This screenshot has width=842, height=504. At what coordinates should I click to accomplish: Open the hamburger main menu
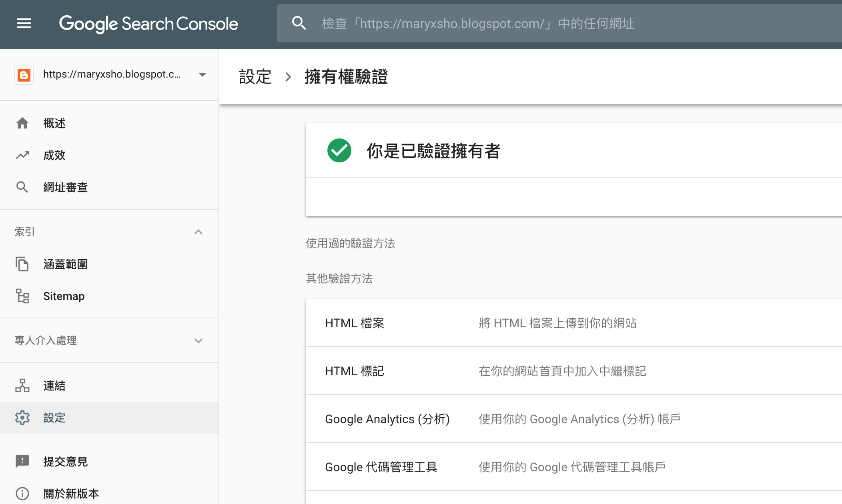pyautogui.click(x=24, y=24)
